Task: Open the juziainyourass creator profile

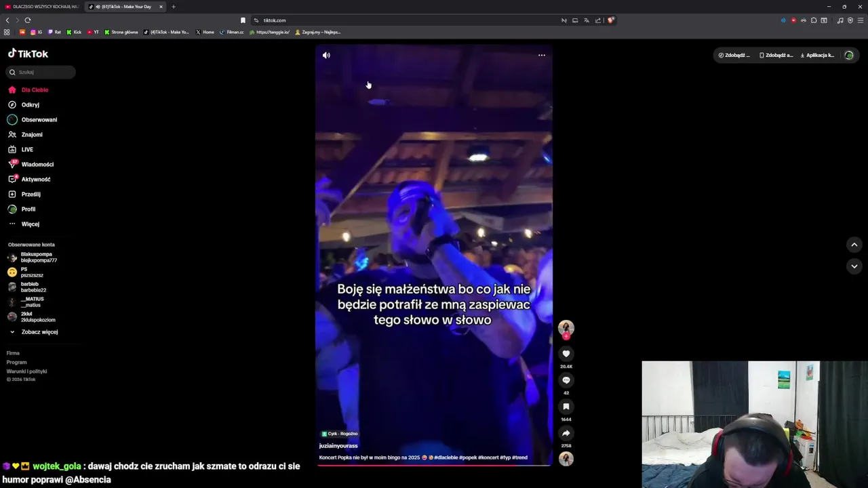Action: pos(338,446)
